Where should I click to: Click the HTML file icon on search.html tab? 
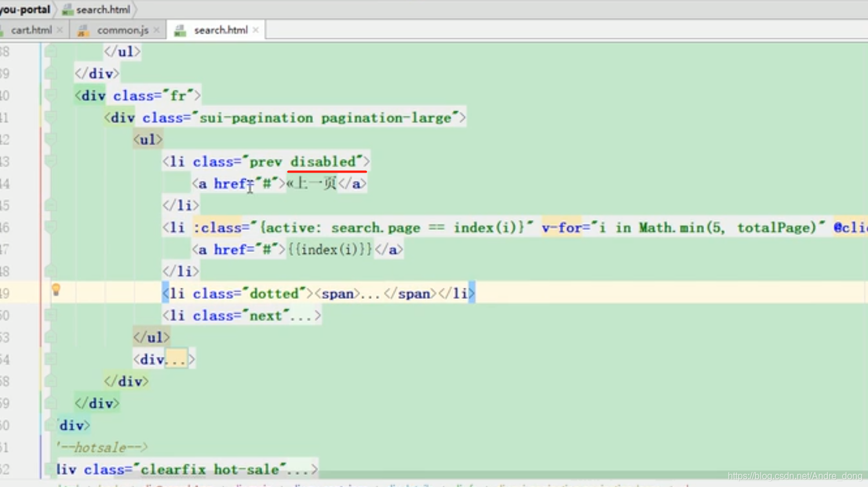(x=180, y=31)
